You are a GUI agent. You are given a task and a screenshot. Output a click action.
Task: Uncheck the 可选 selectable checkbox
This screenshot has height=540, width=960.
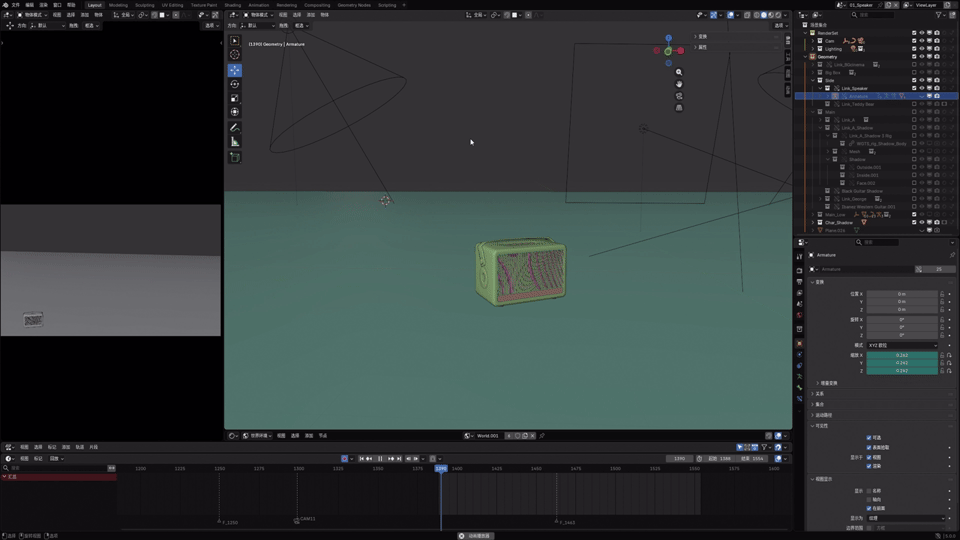(x=869, y=437)
